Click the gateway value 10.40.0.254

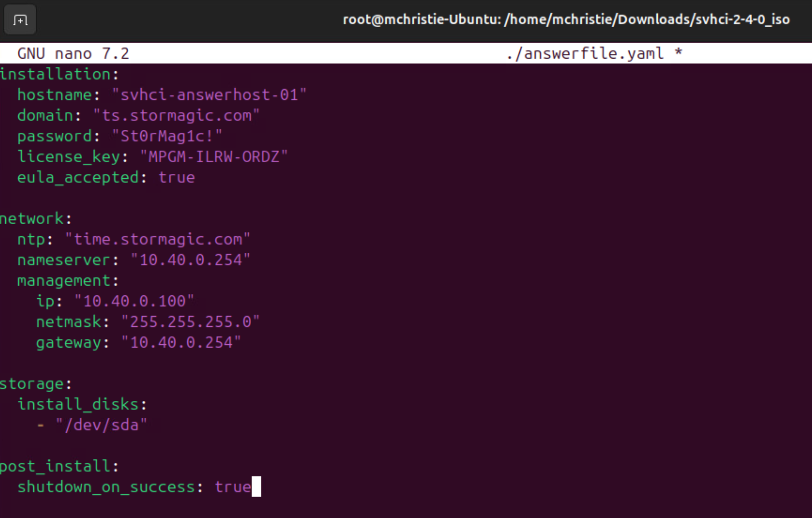pos(181,343)
